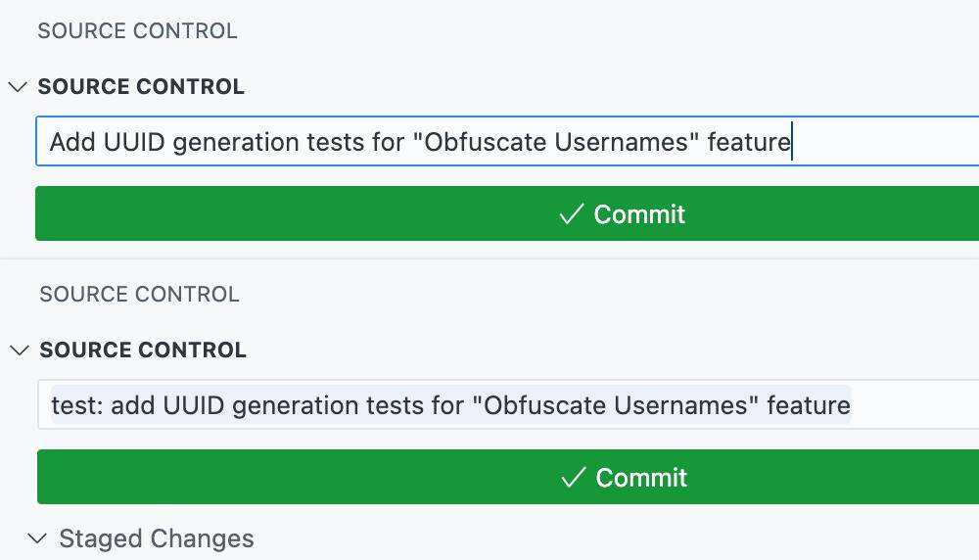Click the checkmark icon on the upper Commit button
Viewport: 979px width, 560px height.
click(x=572, y=214)
